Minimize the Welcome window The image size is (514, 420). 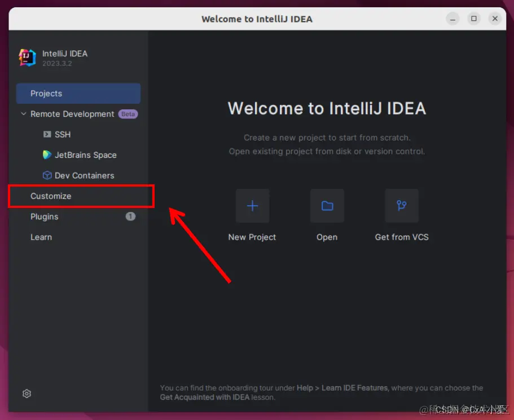click(x=453, y=19)
